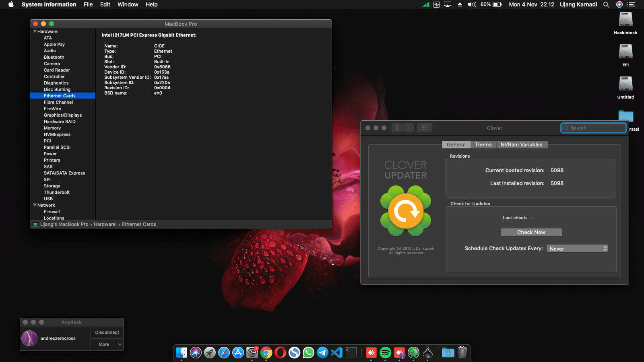The image size is (644, 362).
Task: Open the Help menu
Action: click(x=152, y=4)
